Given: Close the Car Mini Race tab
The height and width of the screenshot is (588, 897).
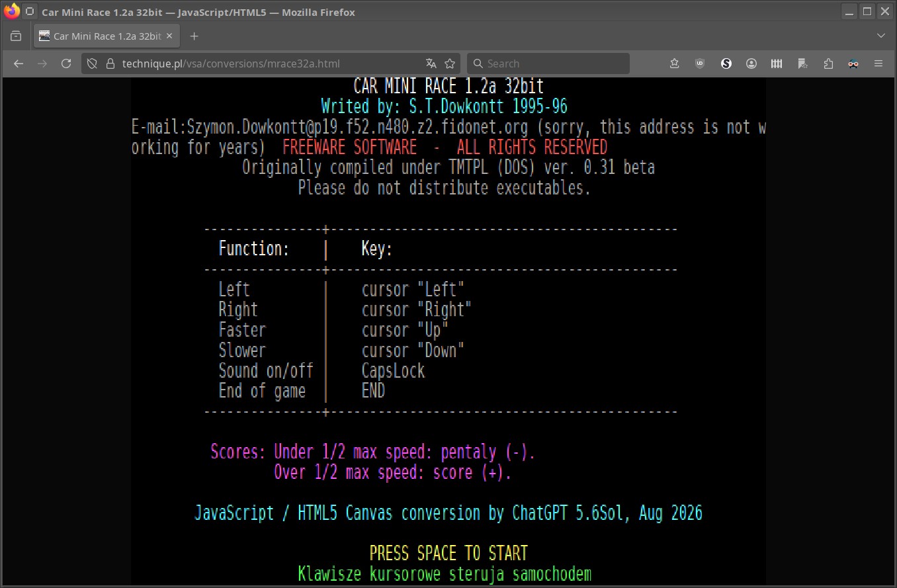Looking at the screenshot, I should pos(170,36).
